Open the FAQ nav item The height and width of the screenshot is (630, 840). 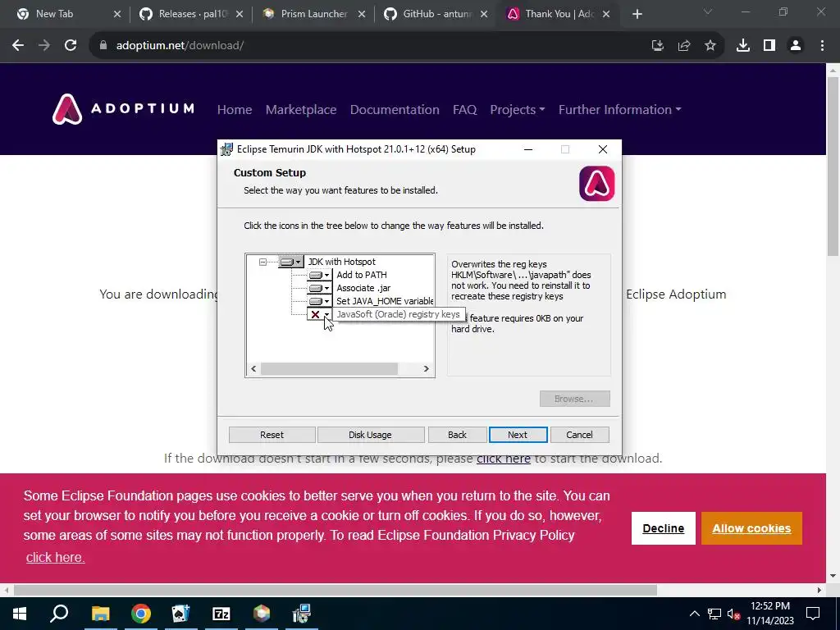click(464, 110)
